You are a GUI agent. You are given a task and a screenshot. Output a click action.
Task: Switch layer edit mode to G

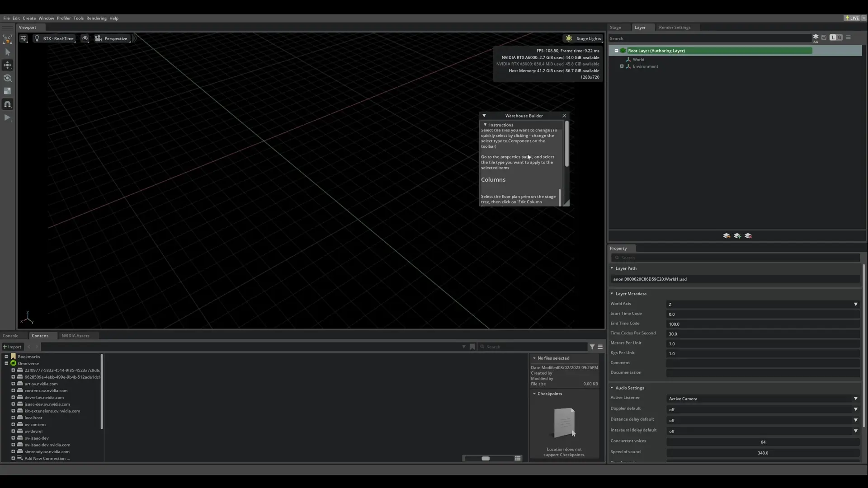840,38
